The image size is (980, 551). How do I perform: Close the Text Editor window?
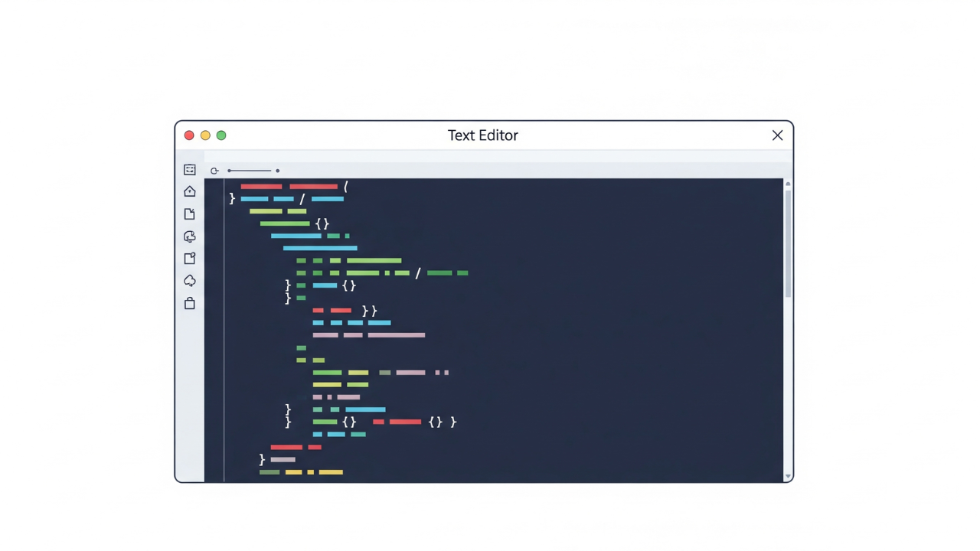pyautogui.click(x=777, y=135)
